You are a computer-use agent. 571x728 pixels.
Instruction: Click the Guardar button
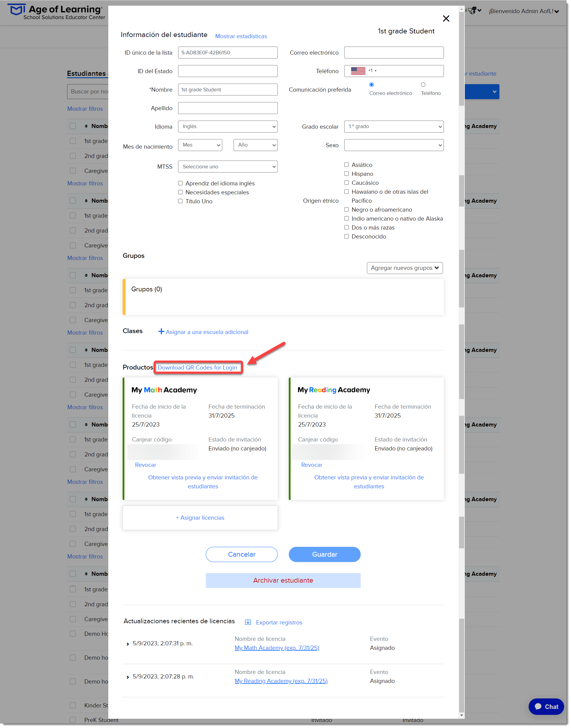pyautogui.click(x=324, y=554)
